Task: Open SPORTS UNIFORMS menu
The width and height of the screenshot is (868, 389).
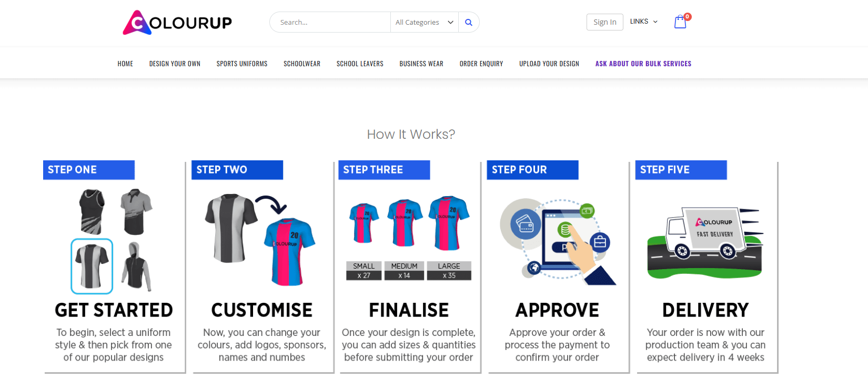Action: (242, 64)
